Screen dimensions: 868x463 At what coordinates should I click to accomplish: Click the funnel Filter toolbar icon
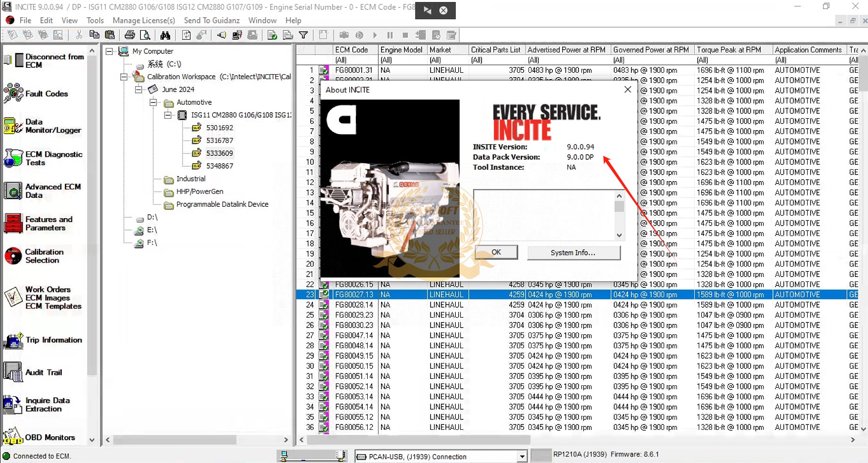[x=303, y=35]
